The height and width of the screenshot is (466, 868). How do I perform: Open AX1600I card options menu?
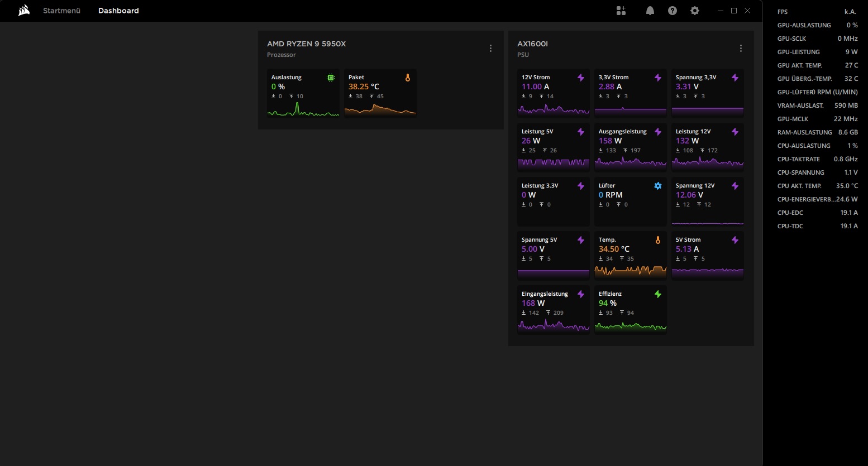741,49
